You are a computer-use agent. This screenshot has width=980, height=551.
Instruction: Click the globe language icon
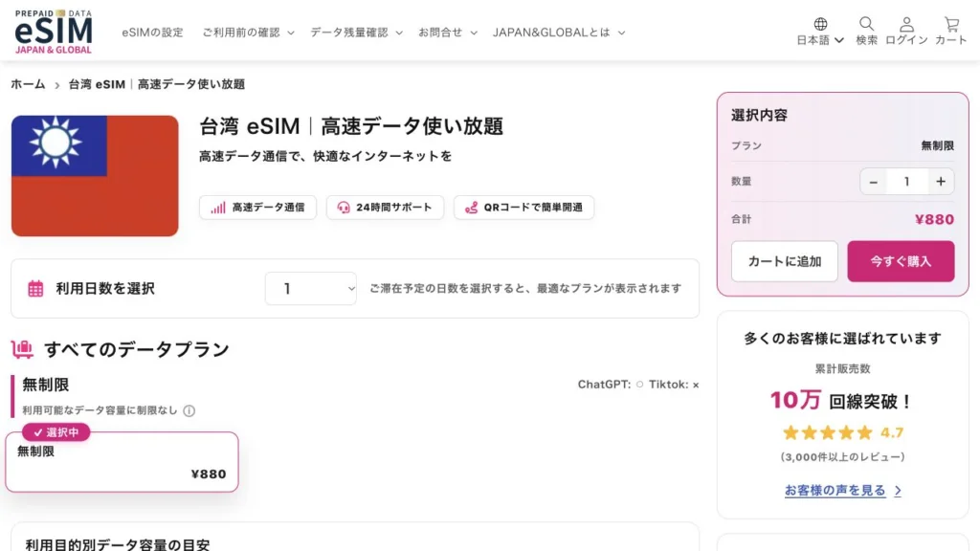click(x=820, y=24)
